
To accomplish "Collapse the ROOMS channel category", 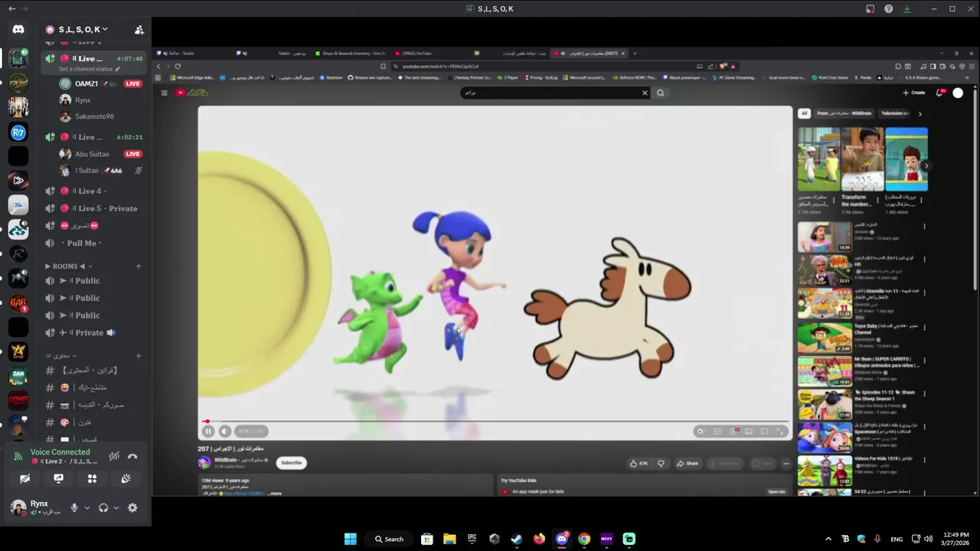I will pos(67,266).
